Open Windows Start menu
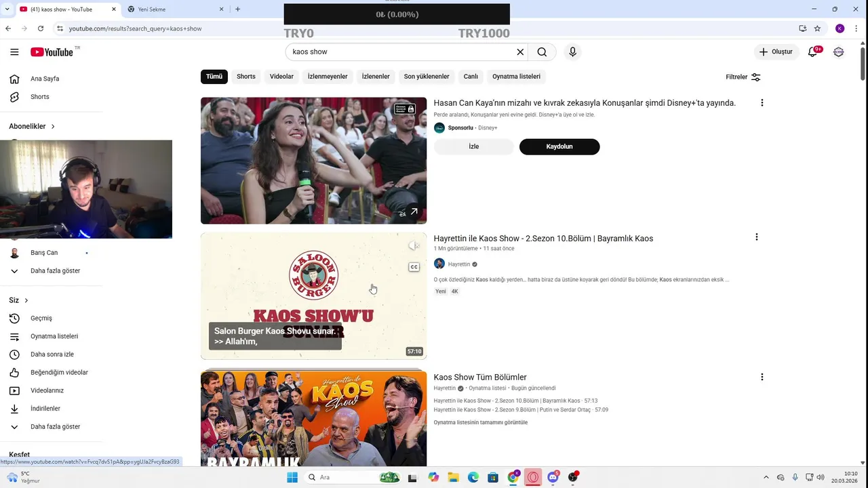The width and height of the screenshot is (868, 488). (292, 477)
